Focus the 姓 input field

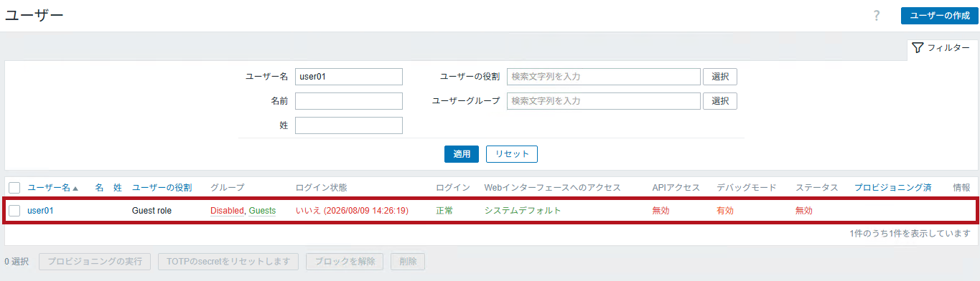click(349, 125)
